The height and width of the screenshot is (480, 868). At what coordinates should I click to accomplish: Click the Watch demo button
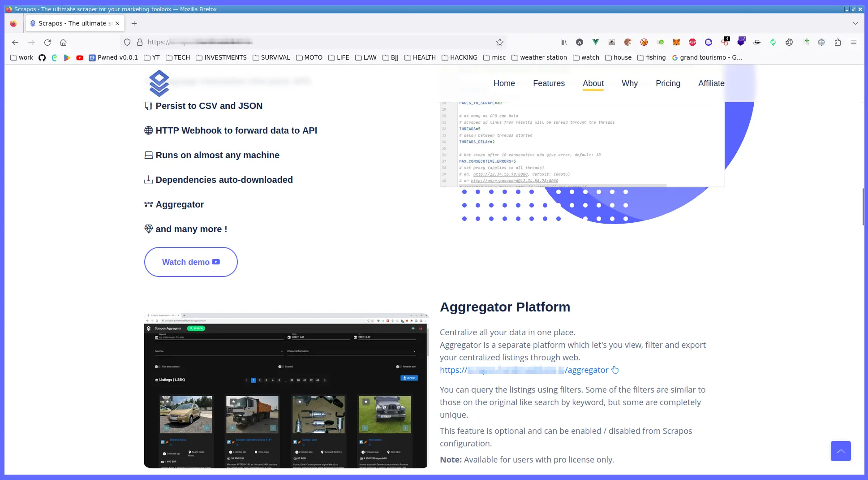click(x=191, y=262)
